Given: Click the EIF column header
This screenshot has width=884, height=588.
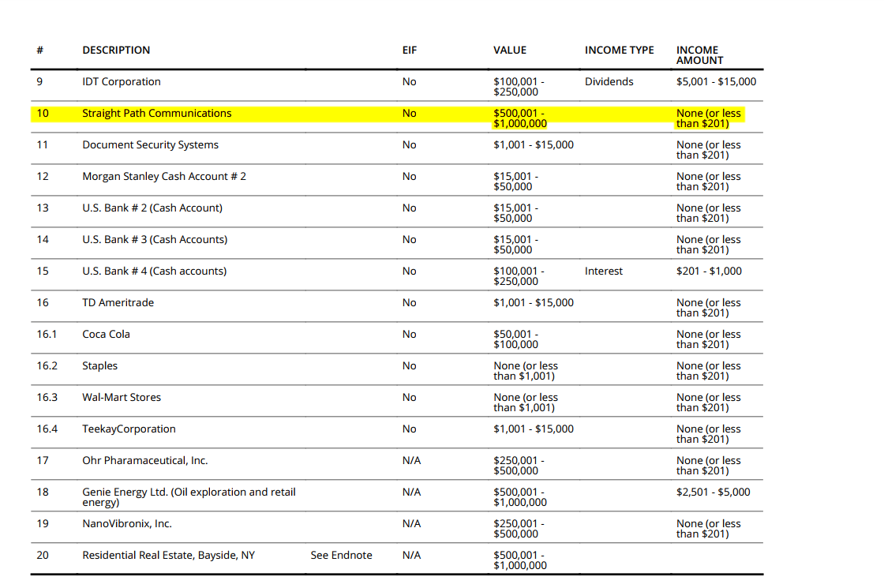Looking at the screenshot, I should (410, 51).
